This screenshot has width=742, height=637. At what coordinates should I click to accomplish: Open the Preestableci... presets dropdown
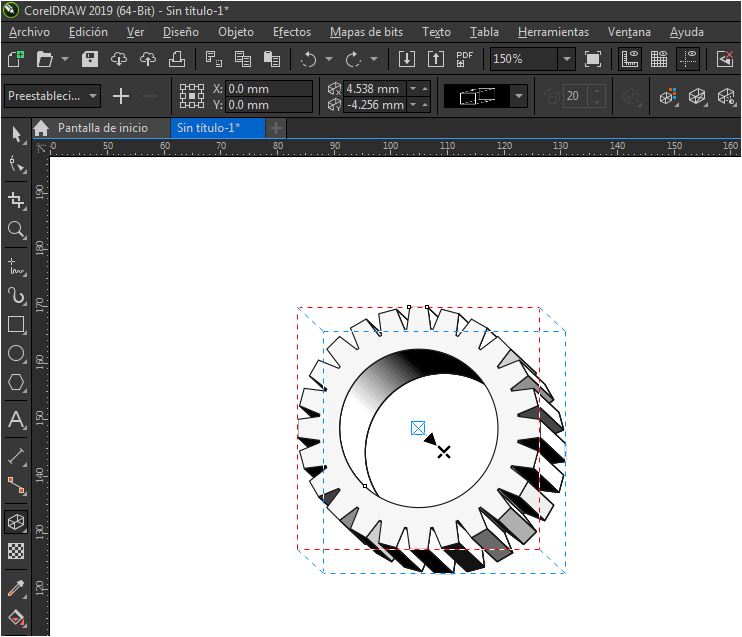pos(52,96)
